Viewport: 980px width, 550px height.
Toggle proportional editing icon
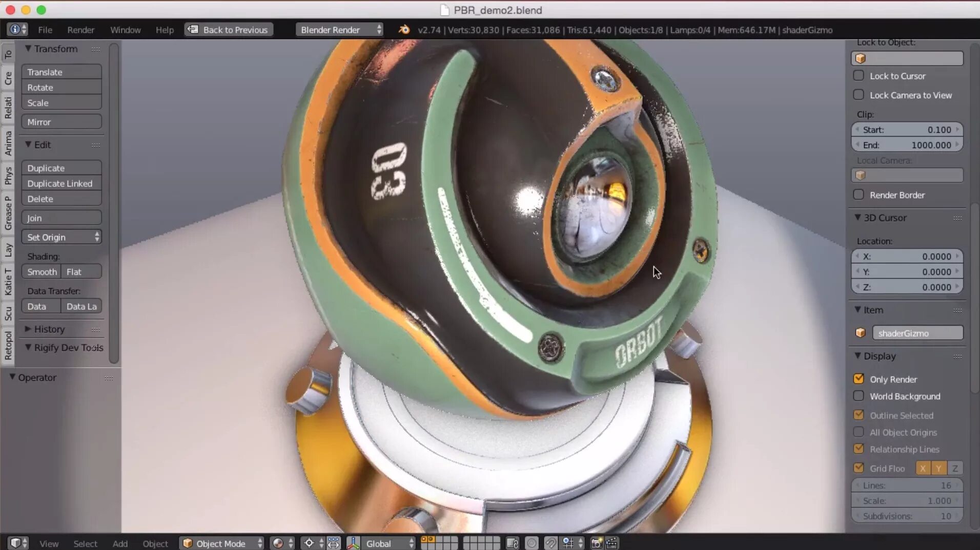[x=532, y=543]
